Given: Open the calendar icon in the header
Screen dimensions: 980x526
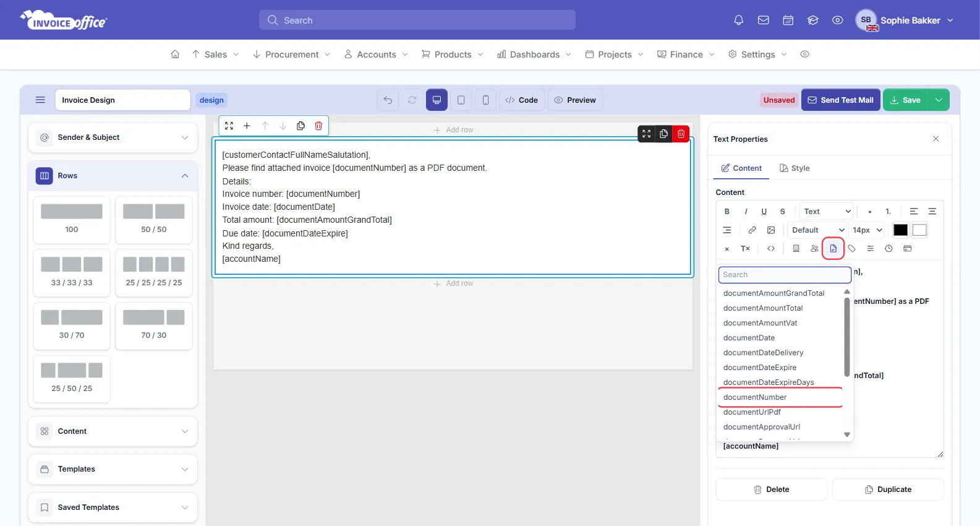Looking at the screenshot, I should point(788,20).
